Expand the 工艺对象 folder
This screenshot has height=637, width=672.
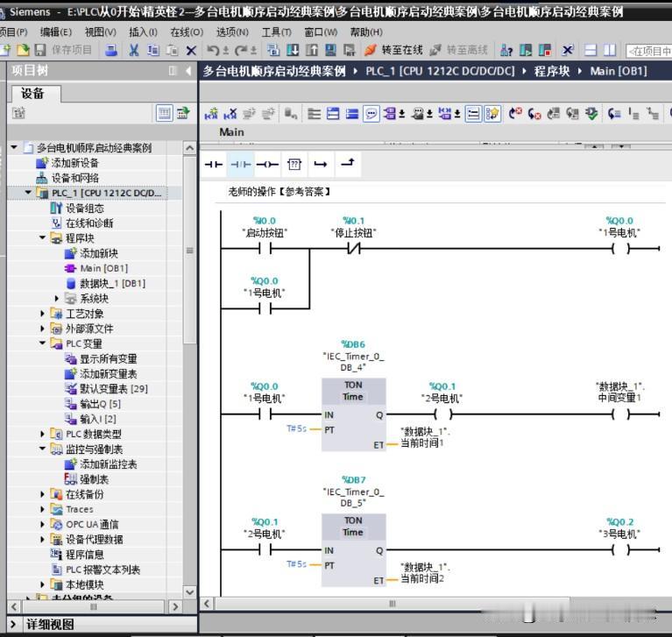coord(42,314)
